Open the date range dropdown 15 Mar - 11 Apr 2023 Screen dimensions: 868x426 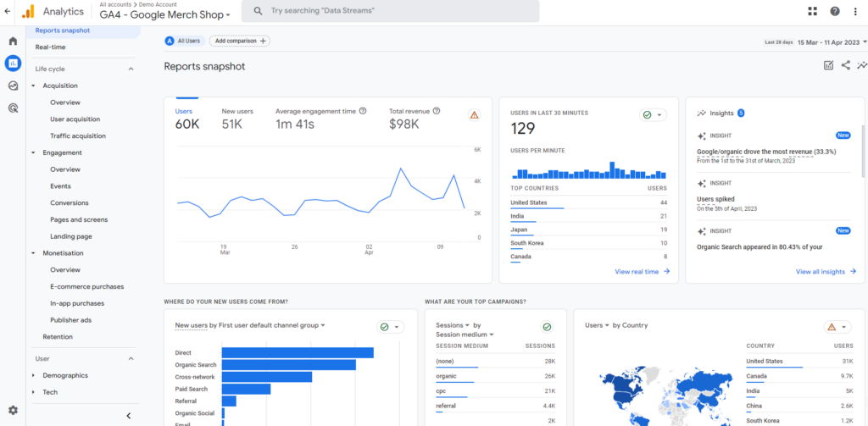832,42
